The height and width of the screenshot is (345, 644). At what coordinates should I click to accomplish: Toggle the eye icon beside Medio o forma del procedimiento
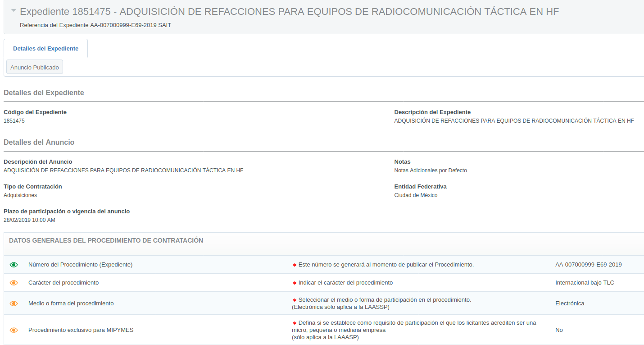pyautogui.click(x=14, y=304)
